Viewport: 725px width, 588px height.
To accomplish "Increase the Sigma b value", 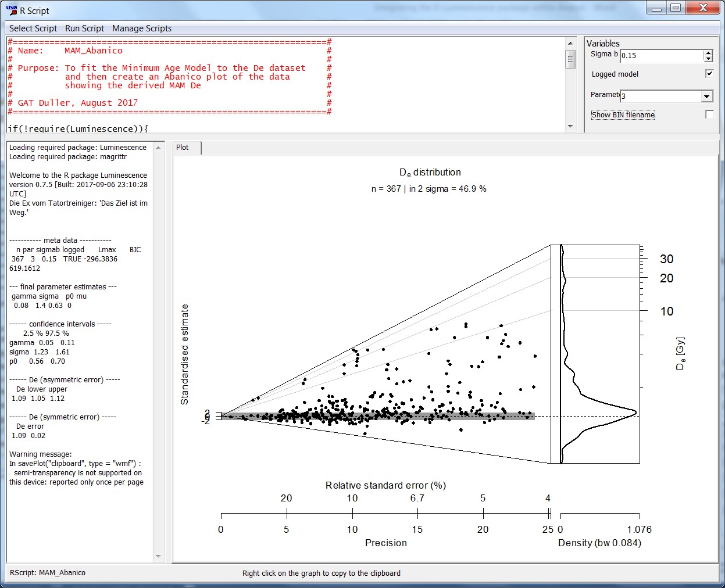I will point(708,53).
